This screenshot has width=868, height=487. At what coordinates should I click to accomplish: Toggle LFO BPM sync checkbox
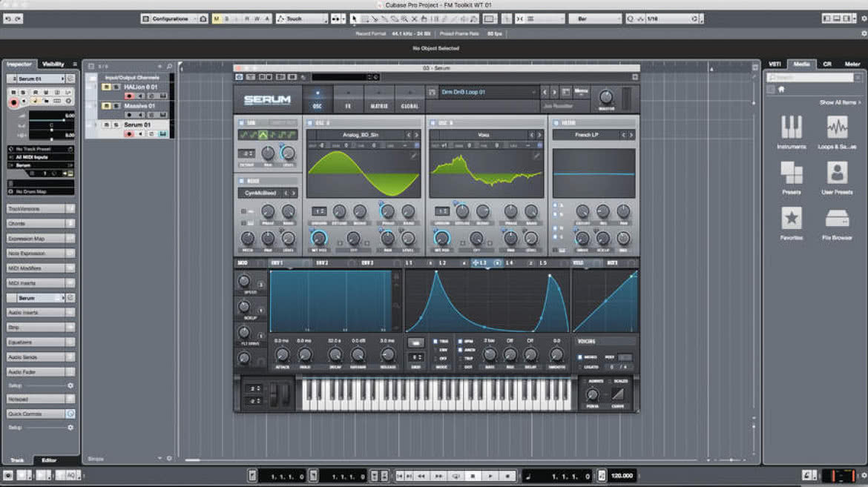pos(460,342)
